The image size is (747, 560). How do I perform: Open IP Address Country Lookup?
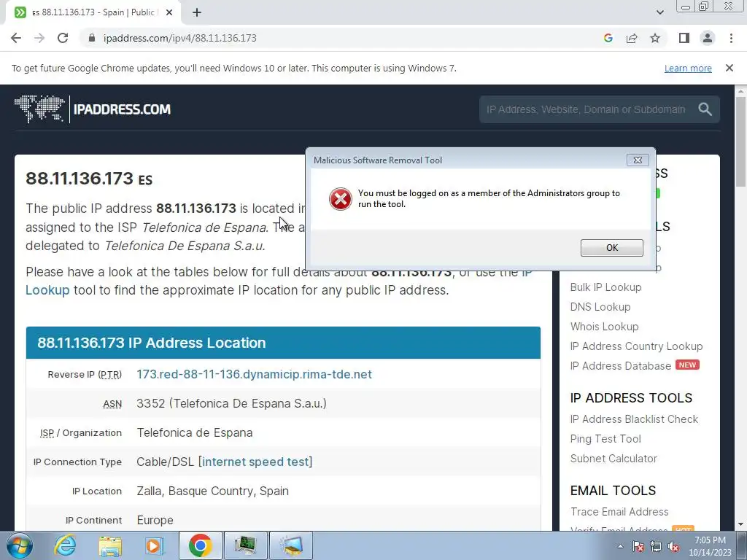pyautogui.click(x=636, y=346)
